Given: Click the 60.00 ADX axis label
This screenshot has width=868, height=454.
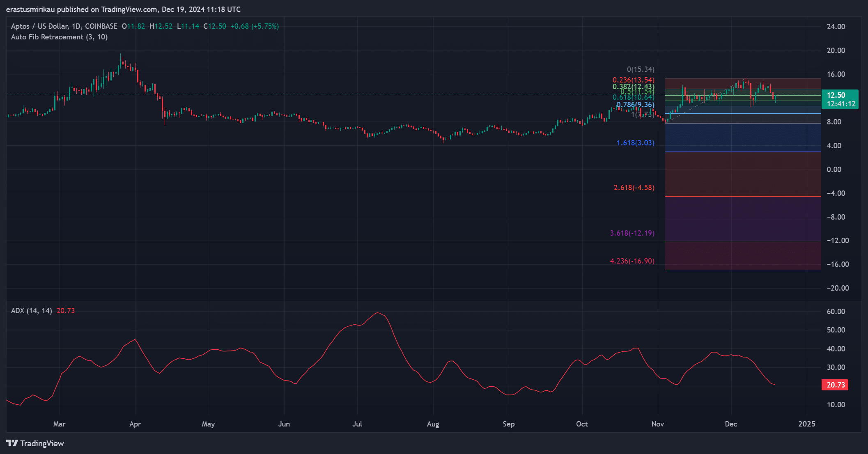Looking at the screenshot, I should (x=836, y=312).
